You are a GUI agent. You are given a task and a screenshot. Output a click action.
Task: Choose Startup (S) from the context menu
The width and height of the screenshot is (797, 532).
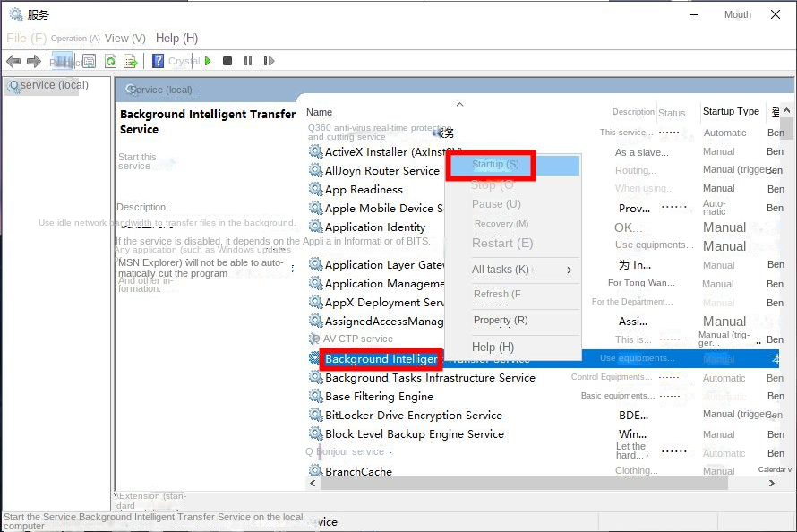[x=496, y=165]
